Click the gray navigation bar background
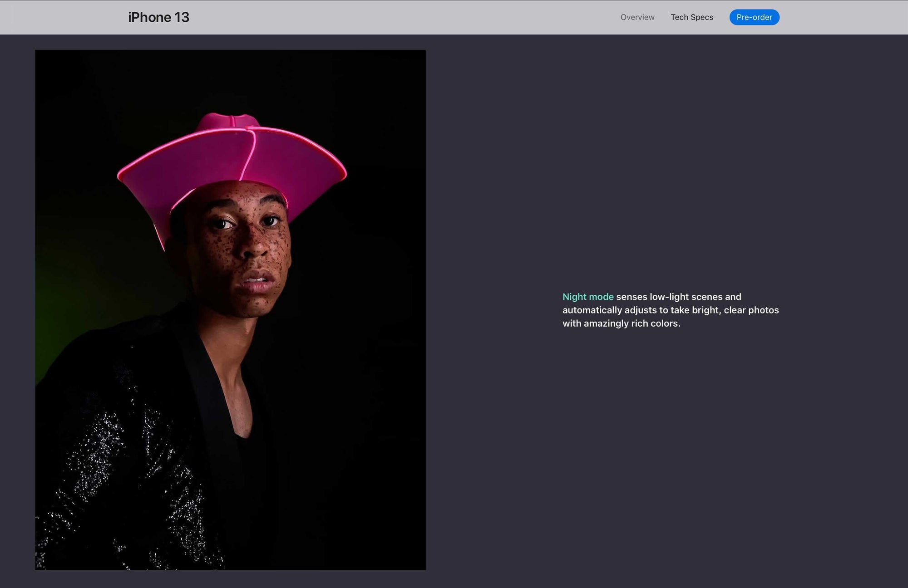The image size is (908, 588). 409,17
